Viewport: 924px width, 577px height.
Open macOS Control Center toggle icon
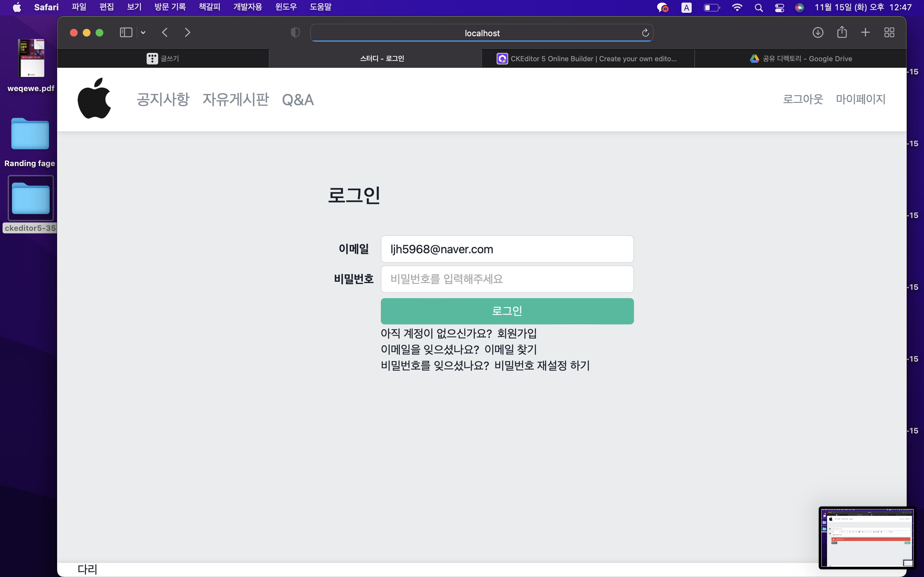pyautogui.click(x=779, y=8)
